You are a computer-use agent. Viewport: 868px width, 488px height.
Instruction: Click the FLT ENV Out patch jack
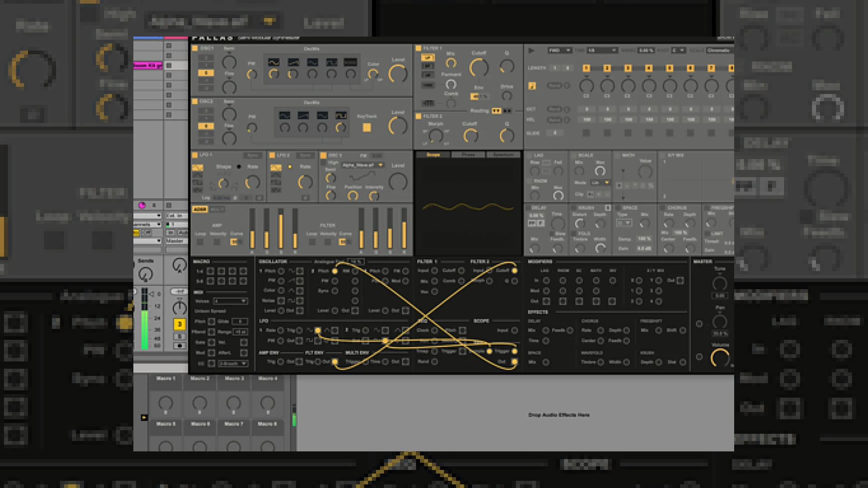[x=335, y=361]
